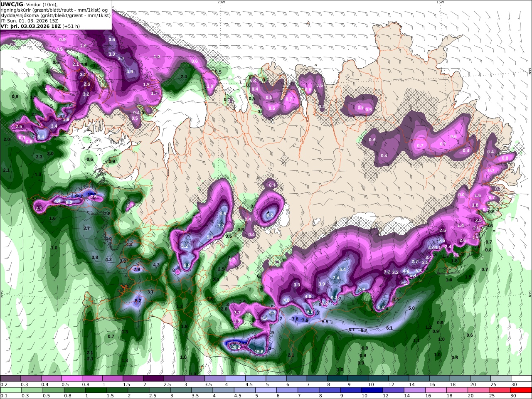Pick the rain legend swatch labeled 0.5
The image size is (532, 399).
[53, 390]
